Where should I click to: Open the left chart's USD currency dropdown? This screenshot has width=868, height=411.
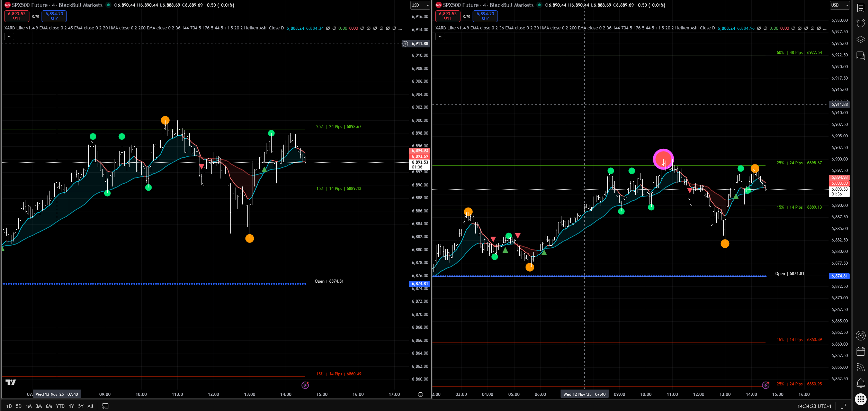(x=420, y=5)
